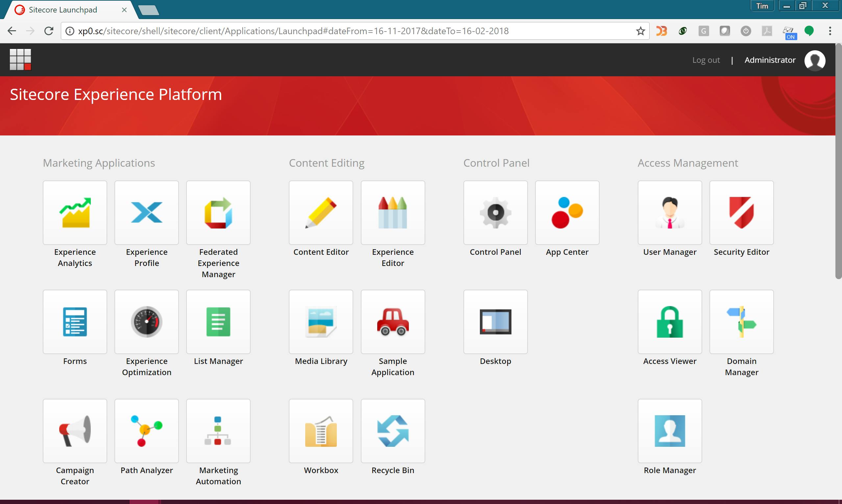Go back in browser history
The width and height of the screenshot is (842, 504).
[12, 31]
